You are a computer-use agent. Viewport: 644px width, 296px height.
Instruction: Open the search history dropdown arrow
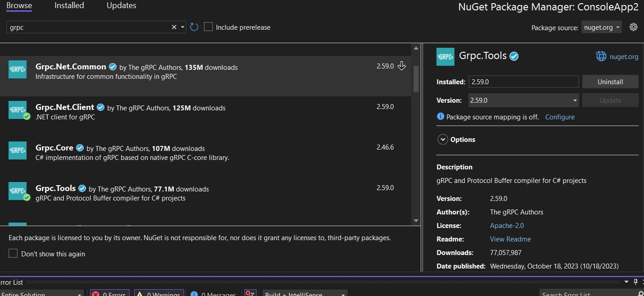(183, 27)
